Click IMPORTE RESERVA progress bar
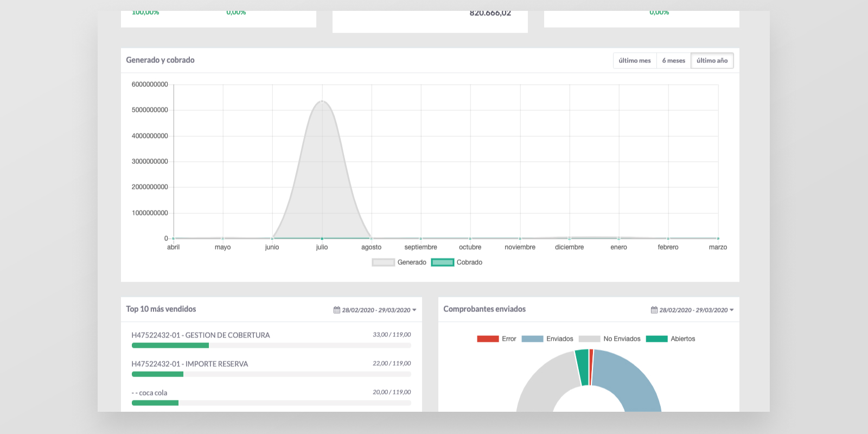This screenshot has height=434, width=868. (x=271, y=374)
